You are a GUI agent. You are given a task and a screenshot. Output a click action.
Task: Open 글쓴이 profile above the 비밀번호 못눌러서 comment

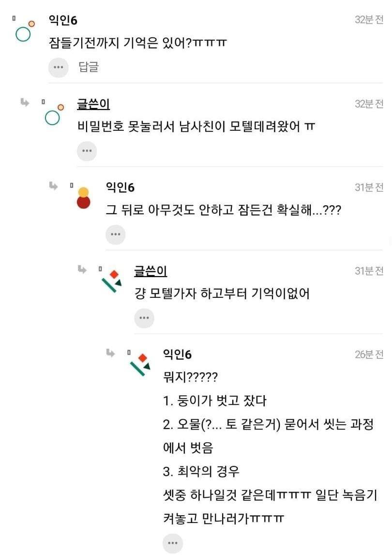pyautogui.click(x=93, y=104)
